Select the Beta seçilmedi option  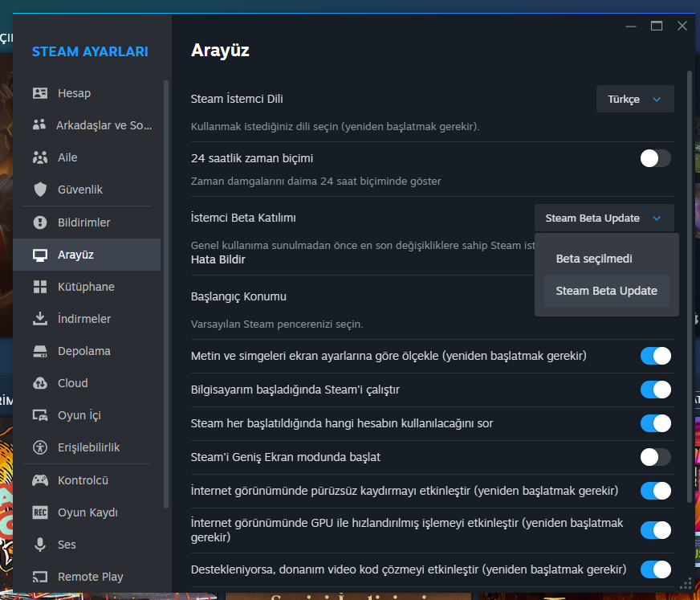(x=606, y=259)
